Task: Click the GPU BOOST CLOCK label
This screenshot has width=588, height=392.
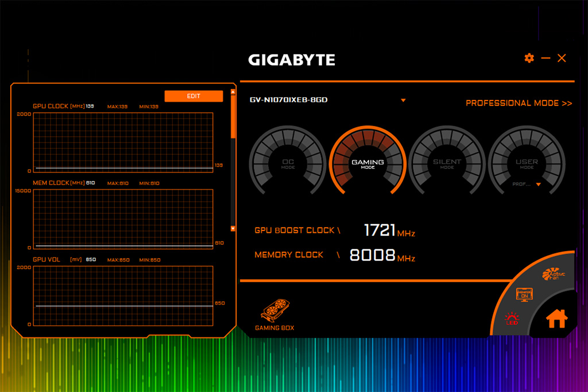Action: [x=295, y=230]
